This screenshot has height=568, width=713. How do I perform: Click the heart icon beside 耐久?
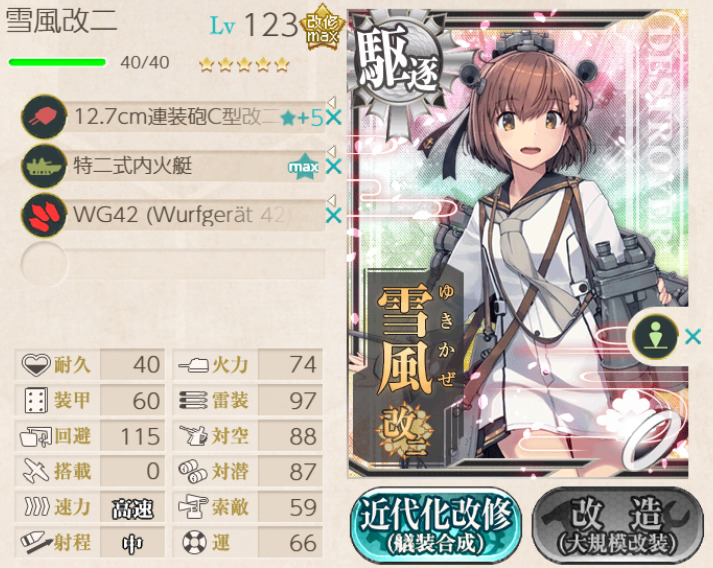click(x=35, y=364)
